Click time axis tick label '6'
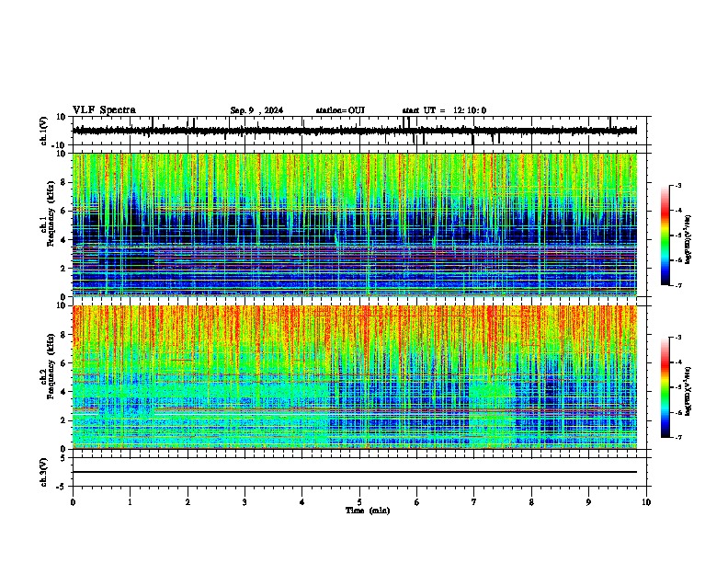 (x=417, y=501)
